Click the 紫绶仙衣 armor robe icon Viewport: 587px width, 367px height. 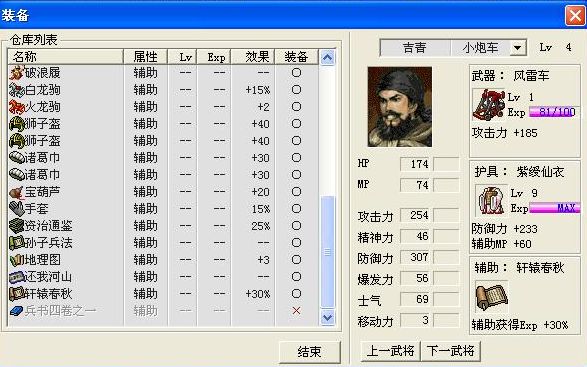tap(491, 200)
